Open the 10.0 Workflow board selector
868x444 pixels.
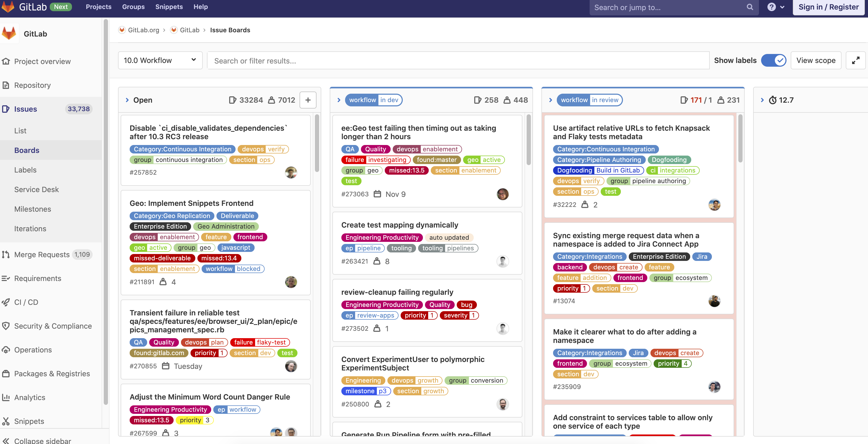[160, 60]
